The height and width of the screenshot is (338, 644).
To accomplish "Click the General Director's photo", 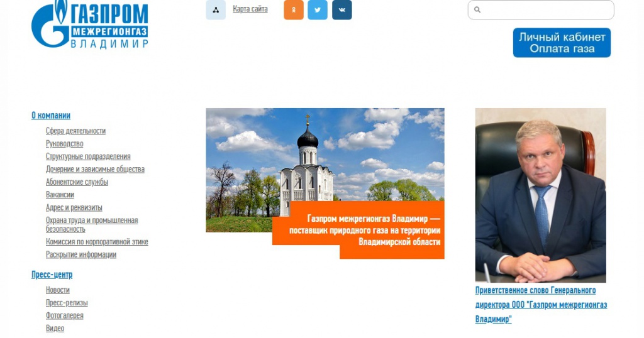I will (540, 195).
